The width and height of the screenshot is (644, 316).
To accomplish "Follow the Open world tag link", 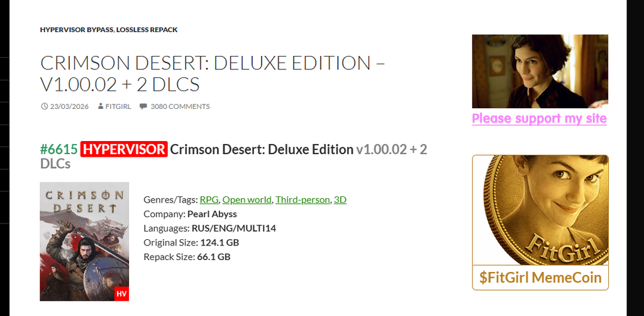I will click(247, 200).
